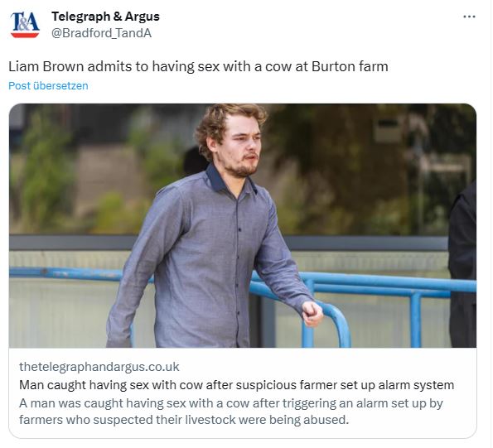493x448 pixels.
Task: Click the red bar under T&A logo
Action: pos(25,35)
